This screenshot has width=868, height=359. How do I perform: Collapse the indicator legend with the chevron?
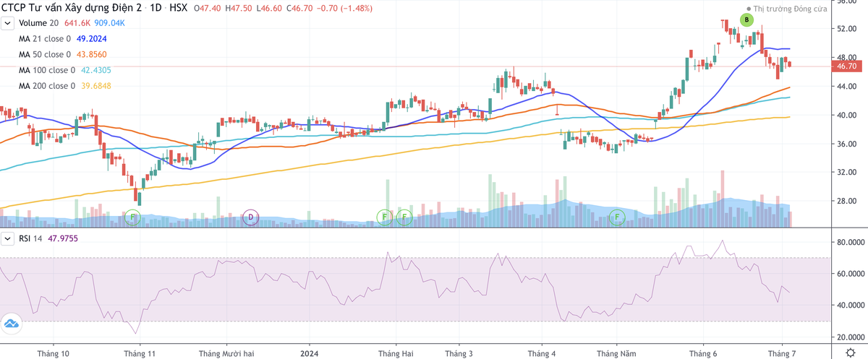point(8,23)
